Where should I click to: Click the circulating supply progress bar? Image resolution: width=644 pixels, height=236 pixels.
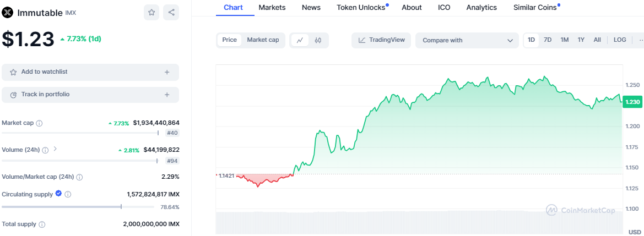click(77, 207)
